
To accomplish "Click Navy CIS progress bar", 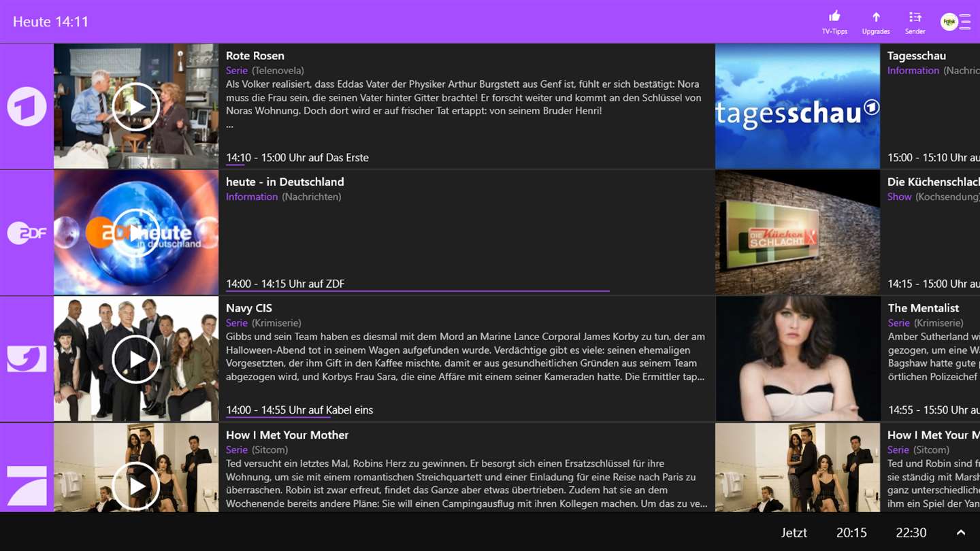I will click(x=278, y=418).
